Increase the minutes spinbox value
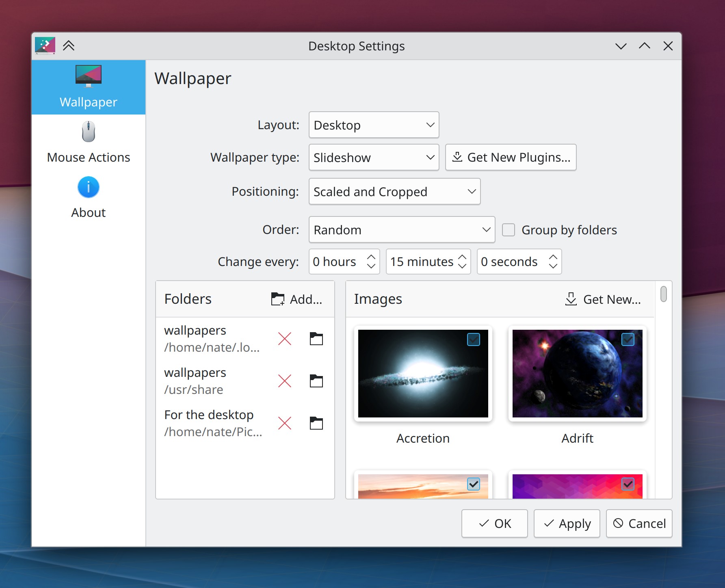The width and height of the screenshot is (725, 588). (x=462, y=257)
